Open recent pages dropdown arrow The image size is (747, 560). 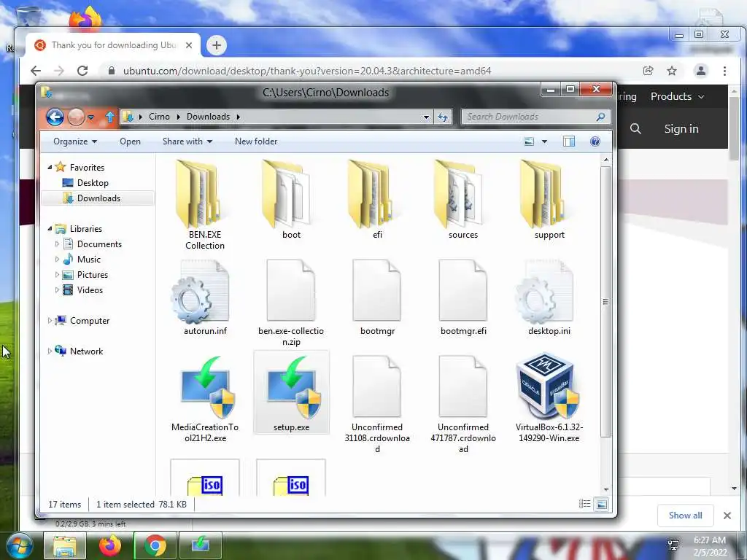pos(91,117)
